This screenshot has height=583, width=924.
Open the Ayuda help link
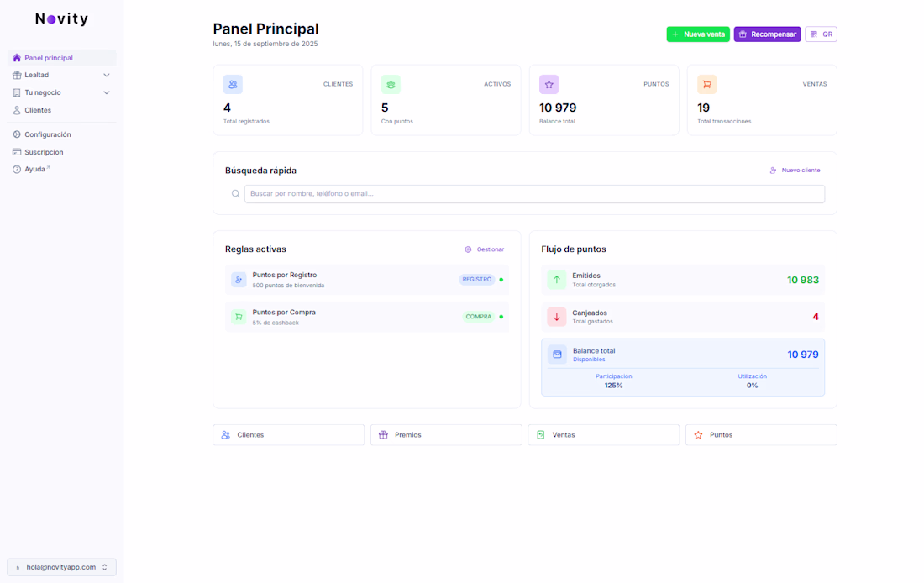[x=62, y=169]
